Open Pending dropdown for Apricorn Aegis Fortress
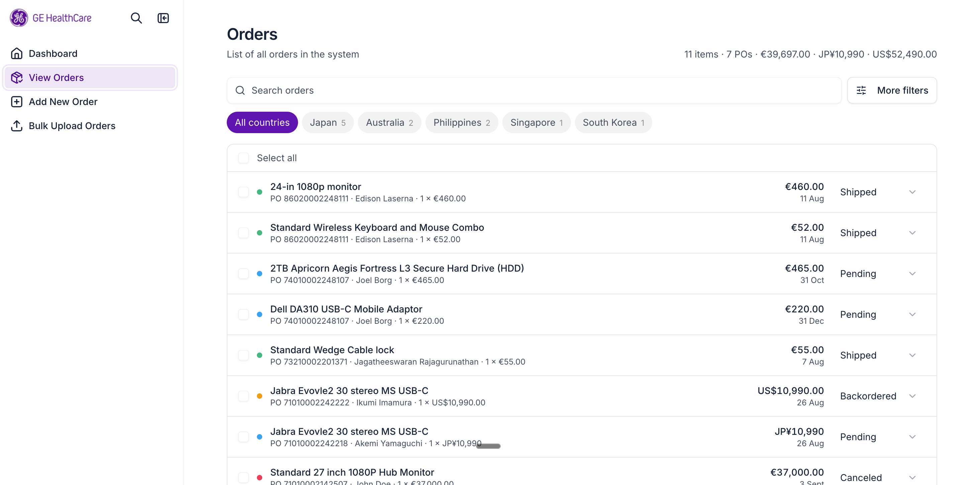 [878, 274]
